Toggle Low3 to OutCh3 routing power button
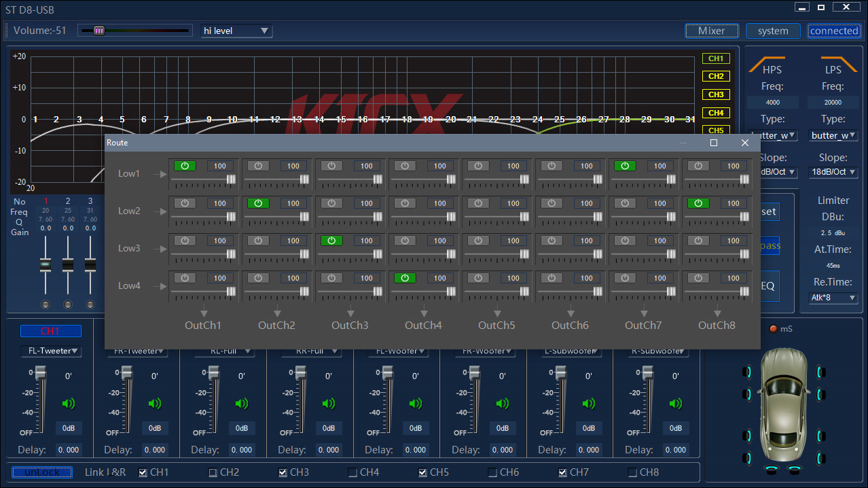868x488 pixels. coord(331,241)
